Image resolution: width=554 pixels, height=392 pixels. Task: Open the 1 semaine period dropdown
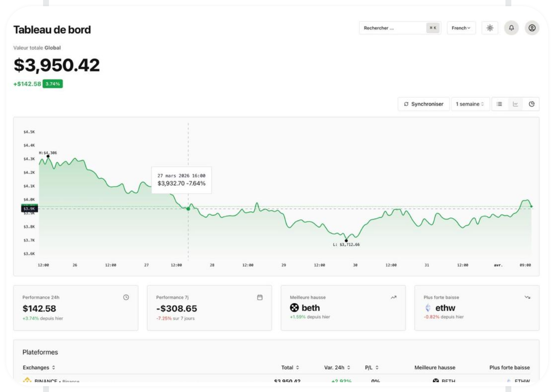pos(470,104)
